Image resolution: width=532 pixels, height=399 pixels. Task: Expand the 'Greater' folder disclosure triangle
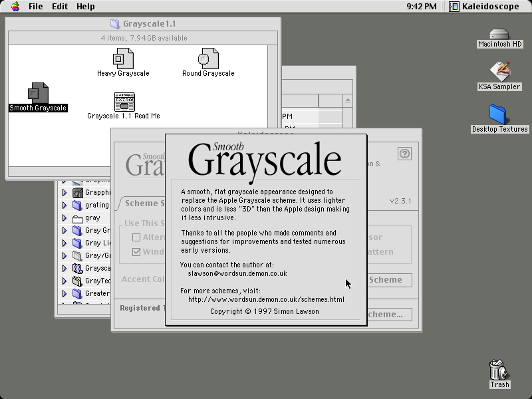(65, 293)
